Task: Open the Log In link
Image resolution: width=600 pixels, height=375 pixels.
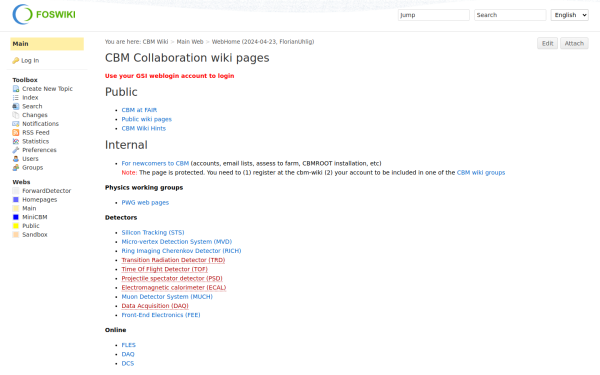Action: 30,60
